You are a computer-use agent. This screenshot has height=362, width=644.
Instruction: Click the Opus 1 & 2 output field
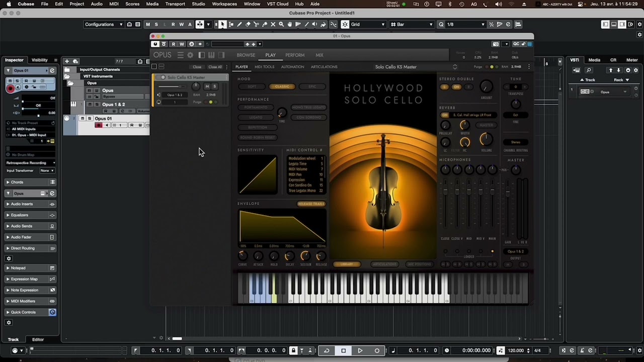point(515,251)
